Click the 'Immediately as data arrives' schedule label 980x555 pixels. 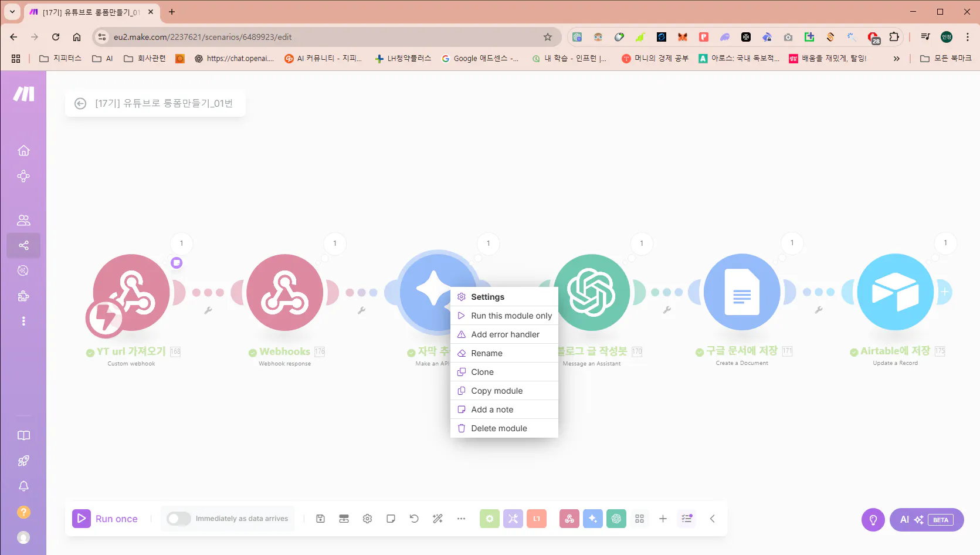coord(242,519)
